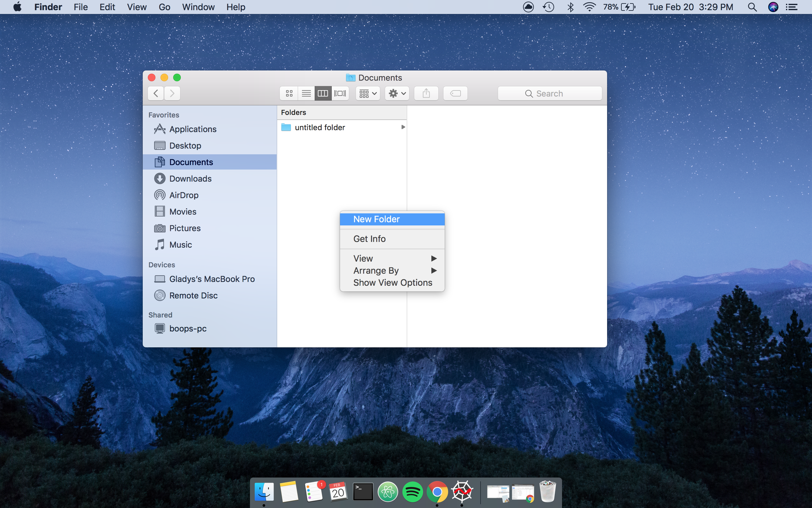Open Notification Center icon

(x=791, y=7)
